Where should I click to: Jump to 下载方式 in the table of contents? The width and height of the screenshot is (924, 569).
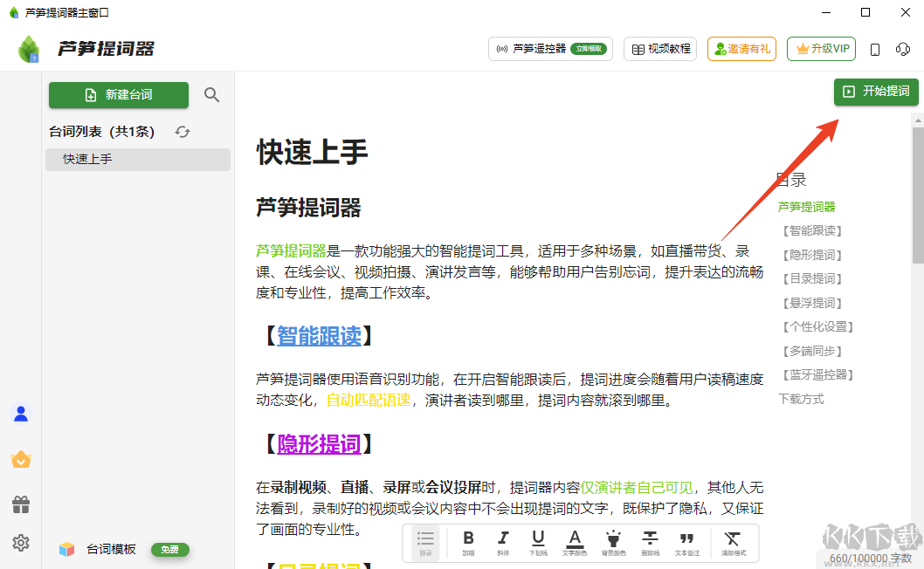click(801, 400)
